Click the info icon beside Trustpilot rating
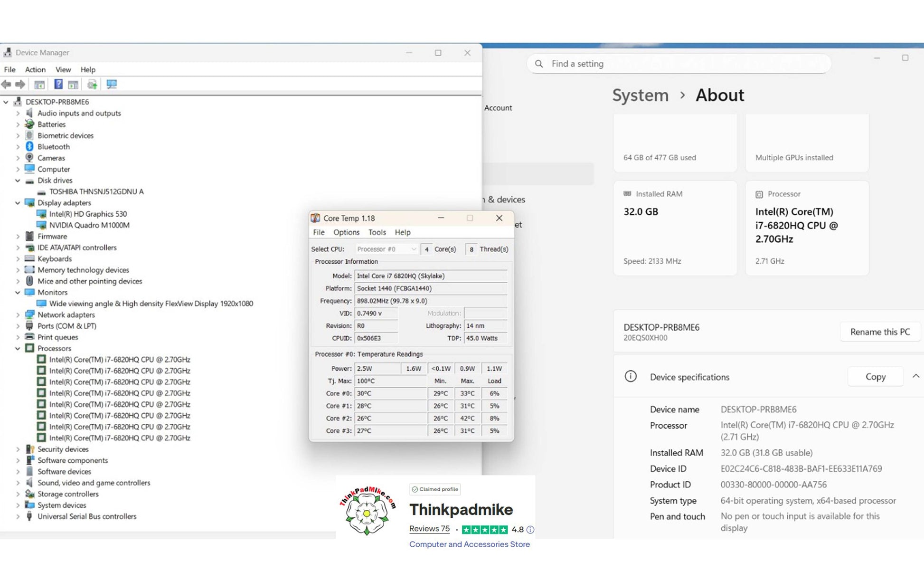This screenshot has height=581, width=924. tap(530, 529)
